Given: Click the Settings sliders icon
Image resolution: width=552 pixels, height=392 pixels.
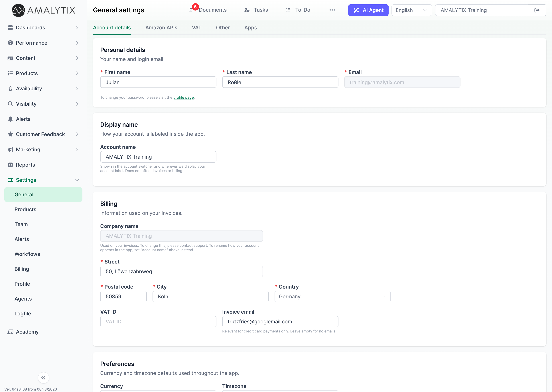Looking at the screenshot, I should click(10, 180).
